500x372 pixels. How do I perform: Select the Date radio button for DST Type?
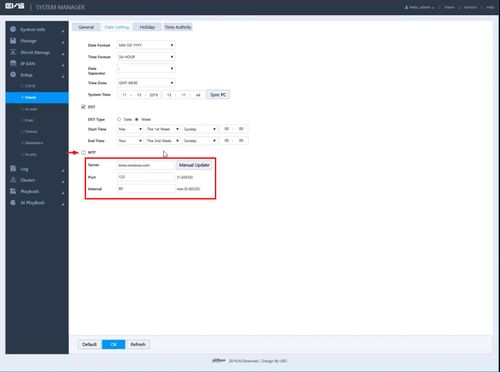point(119,119)
